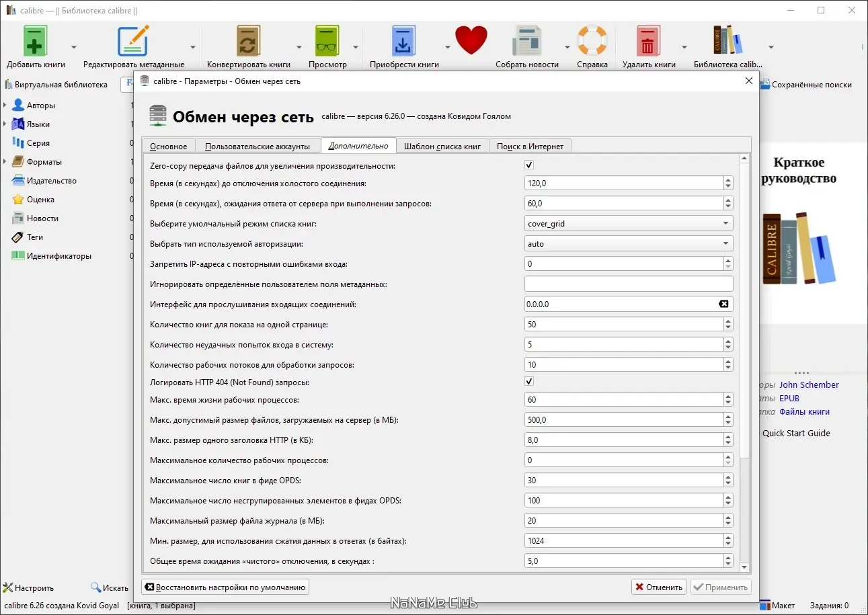Click the ignored metadata fields text box
The width and height of the screenshot is (868, 615).
point(629,284)
